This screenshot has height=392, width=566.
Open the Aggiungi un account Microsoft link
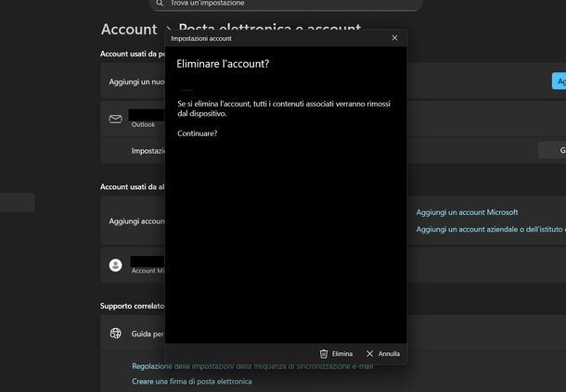[x=467, y=212]
